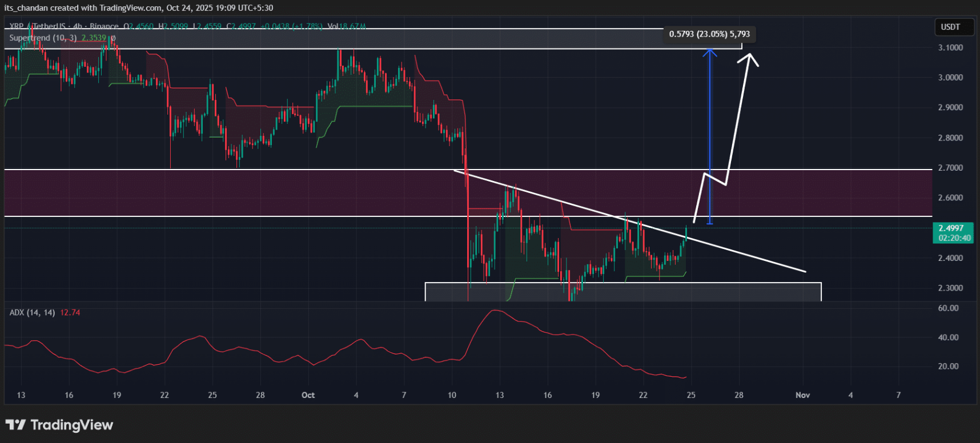The height and width of the screenshot is (443, 980).
Task: Click the Nov label on time axis
Action: (x=802, y=395)
